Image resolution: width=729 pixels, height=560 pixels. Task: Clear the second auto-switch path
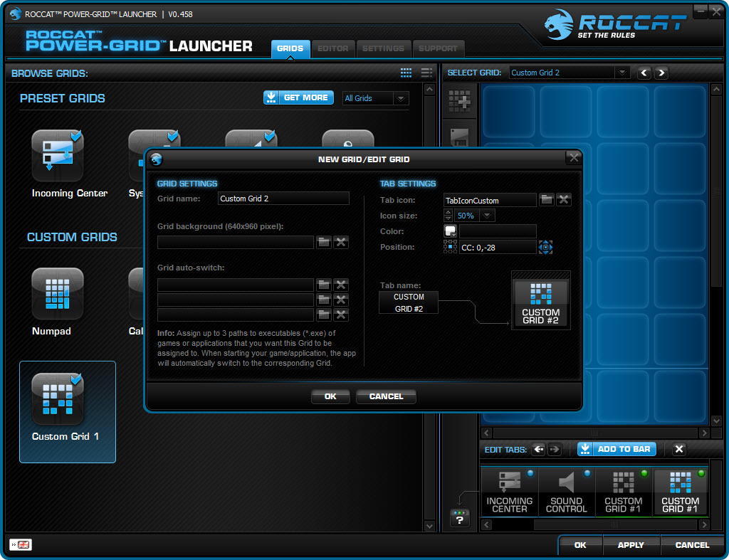point(341,300)
